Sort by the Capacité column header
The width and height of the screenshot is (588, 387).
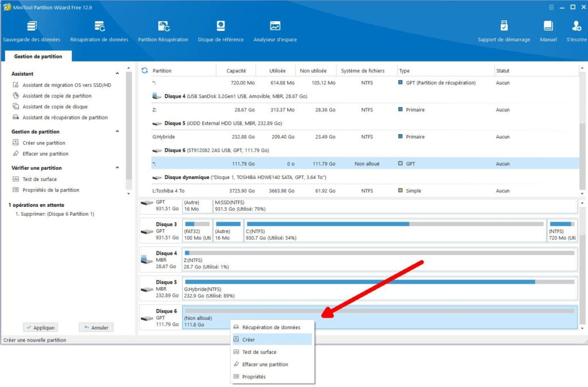click(236, 71)
